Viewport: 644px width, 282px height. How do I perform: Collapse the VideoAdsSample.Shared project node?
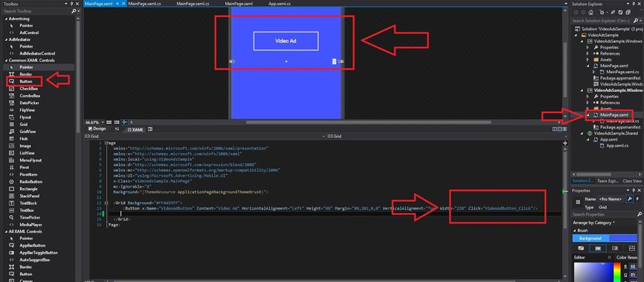583,133
